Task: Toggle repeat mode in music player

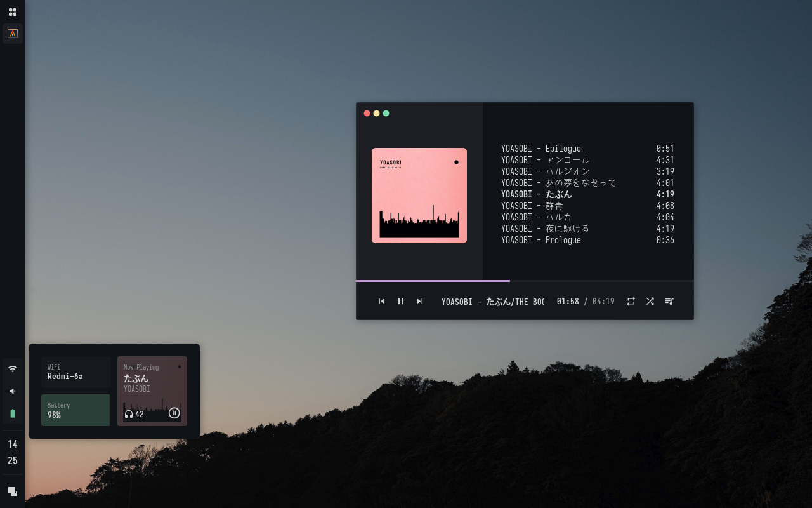Action: (631, 301)
